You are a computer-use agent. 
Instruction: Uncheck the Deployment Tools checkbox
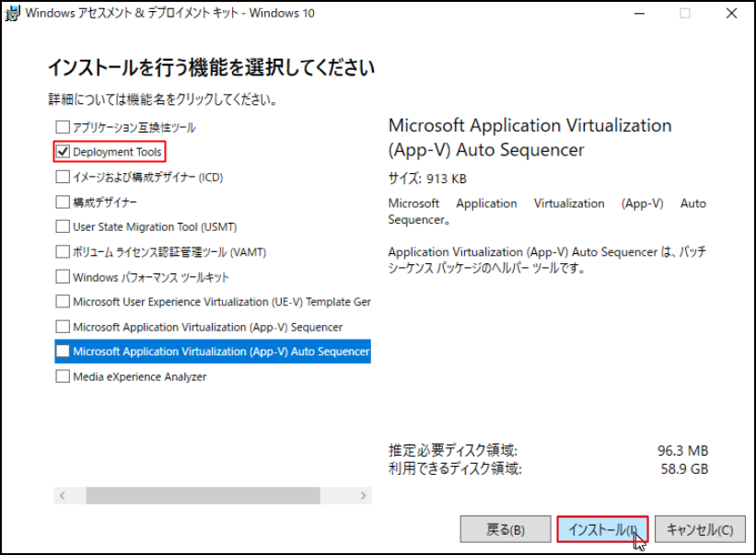pos(63,152)
